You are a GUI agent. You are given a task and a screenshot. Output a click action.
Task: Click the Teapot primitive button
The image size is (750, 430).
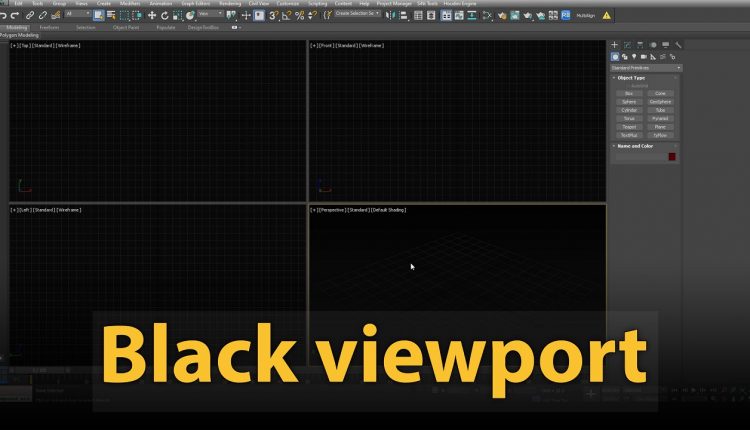[629, 126]
